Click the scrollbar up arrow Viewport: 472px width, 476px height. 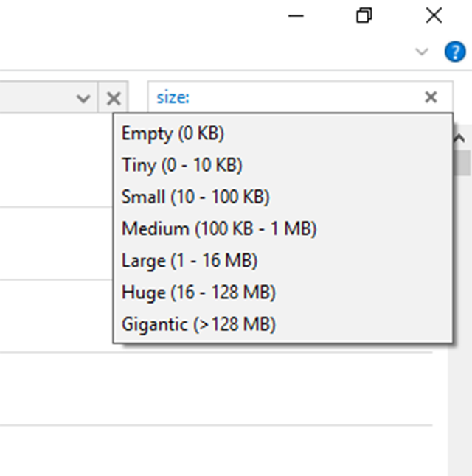[461, 139]
